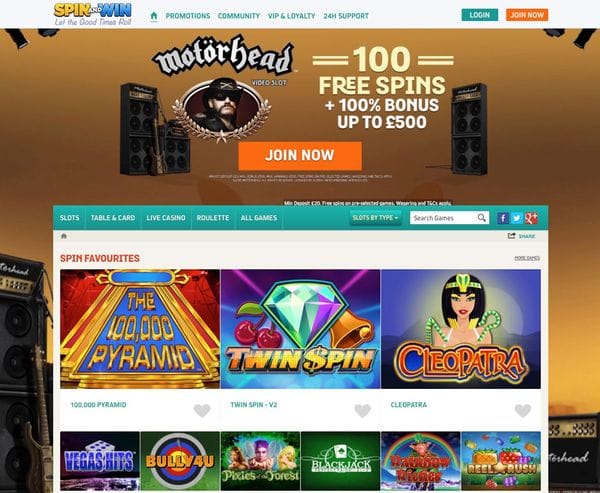The image size is (600, 493).
Task: Click the Search Games input field
Action: 444,218
